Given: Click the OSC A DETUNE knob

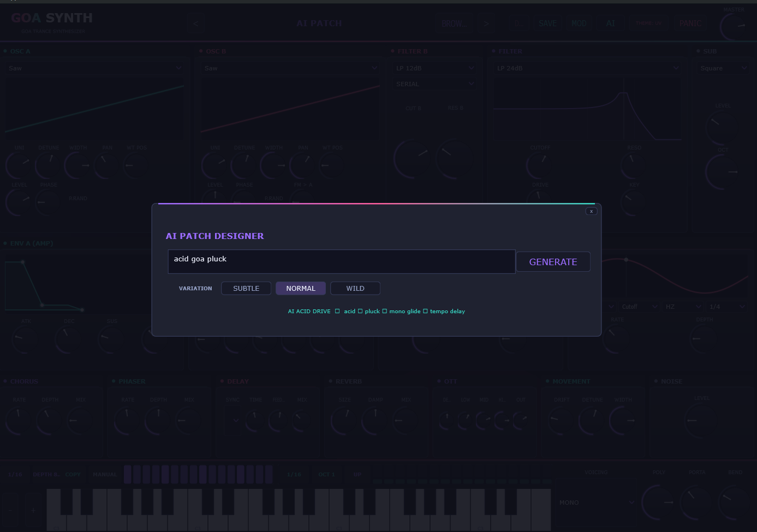Looking at the screenshot, I should pos(48,165).
